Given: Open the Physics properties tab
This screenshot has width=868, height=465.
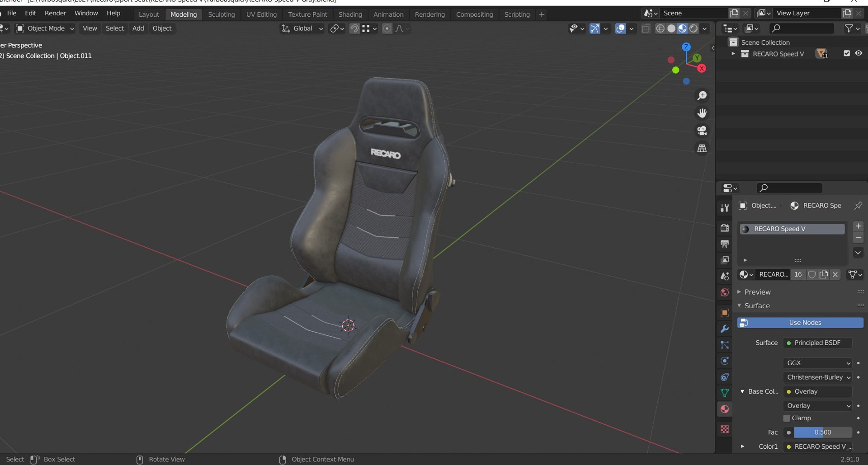Looking at the screenshot, I should coord(725,361).
